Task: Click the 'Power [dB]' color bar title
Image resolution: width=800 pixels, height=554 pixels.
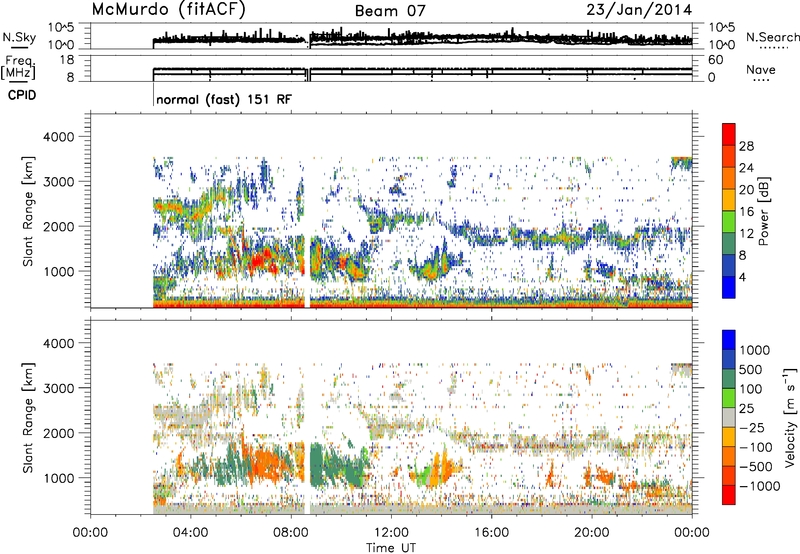Action: pos(764,211)
